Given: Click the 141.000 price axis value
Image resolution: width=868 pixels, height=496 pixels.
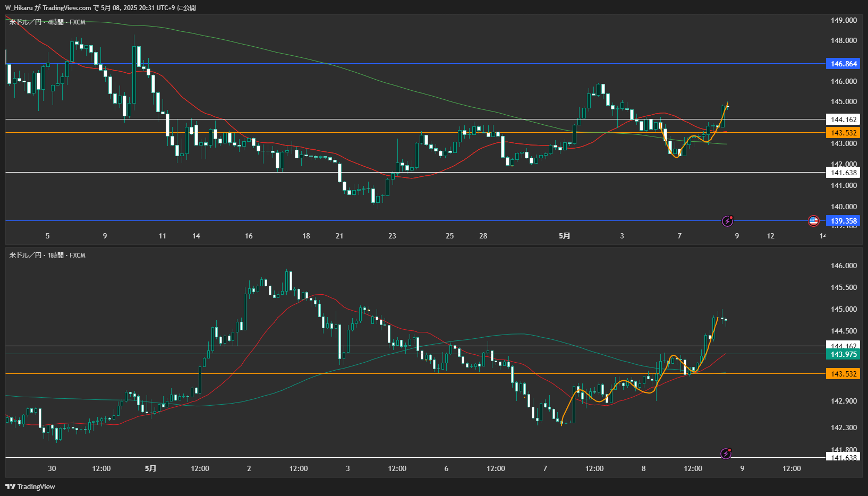Looking at the screenshot, I should (x=844, y=185).
